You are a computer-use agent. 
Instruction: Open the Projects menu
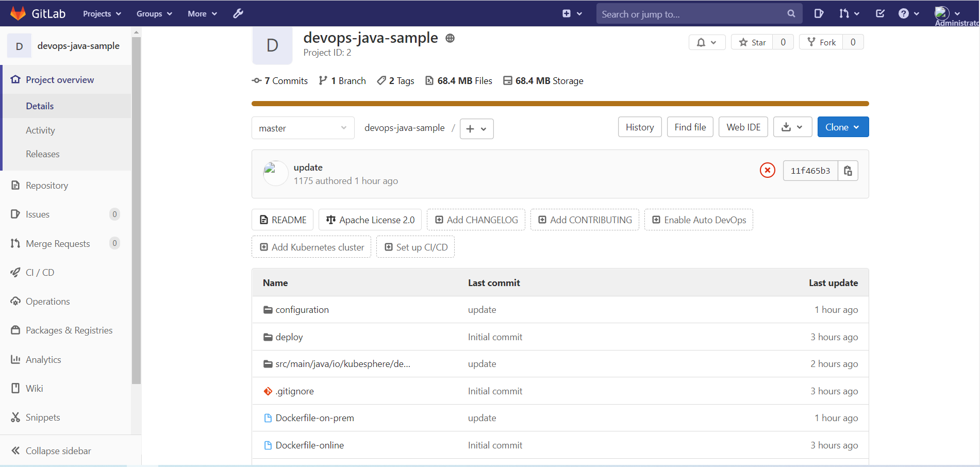coord(102,14)
